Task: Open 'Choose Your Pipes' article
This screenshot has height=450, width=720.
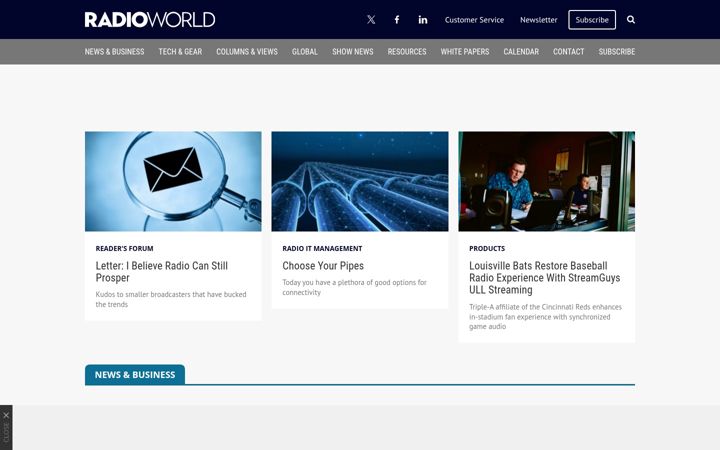Action: (323, 266)
